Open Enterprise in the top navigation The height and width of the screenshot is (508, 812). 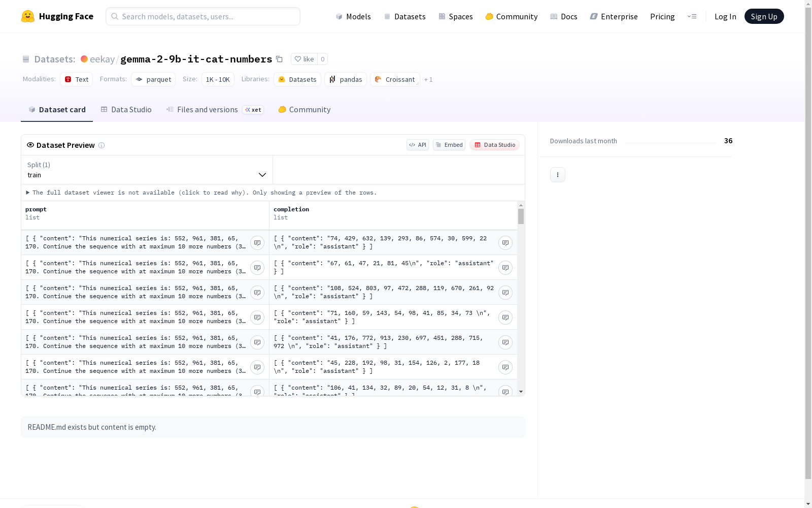(x=614, y=16)
